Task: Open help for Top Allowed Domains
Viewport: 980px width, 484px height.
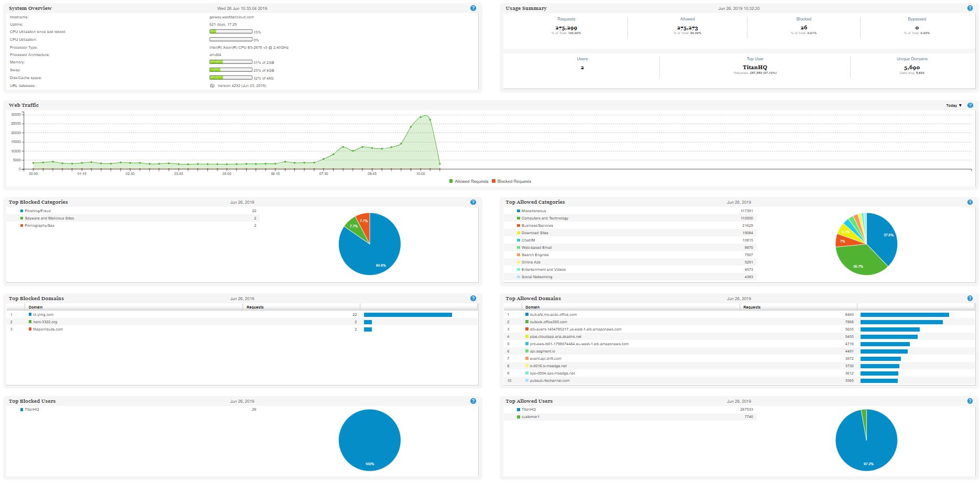Action: click(x=970, y=299)
